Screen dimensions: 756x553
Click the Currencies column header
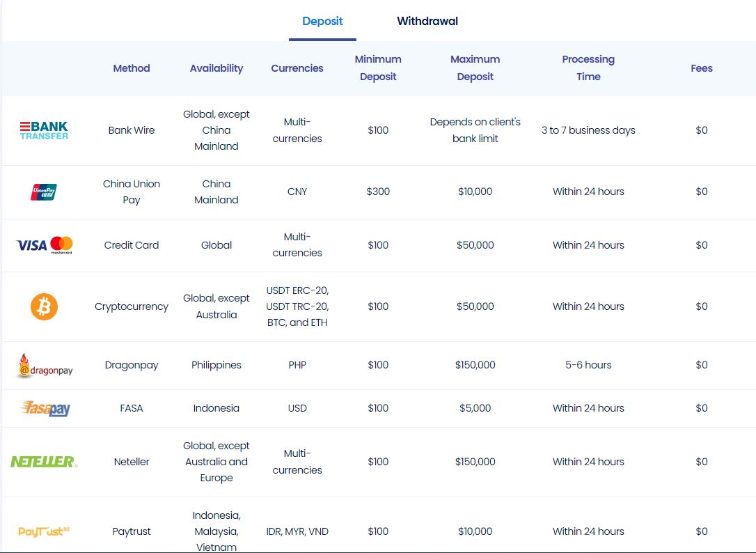pyautogui.click(x=297, y=68)
